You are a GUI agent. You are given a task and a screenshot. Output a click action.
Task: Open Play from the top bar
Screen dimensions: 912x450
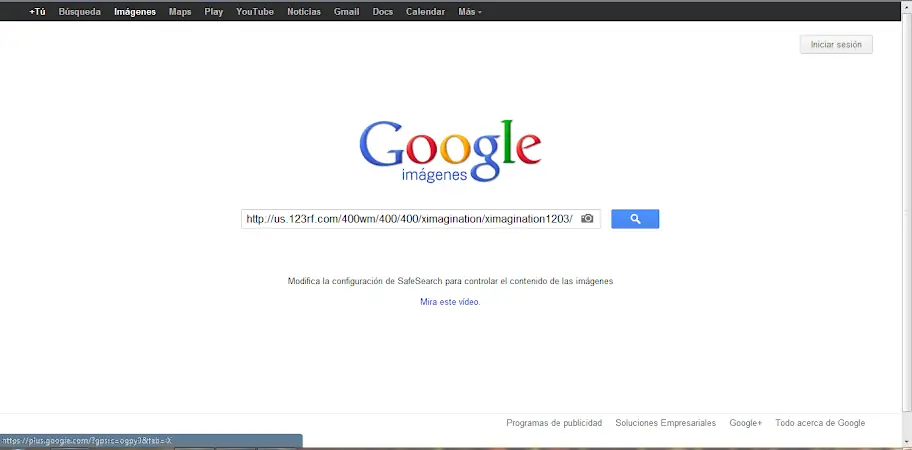pos(213,12)
